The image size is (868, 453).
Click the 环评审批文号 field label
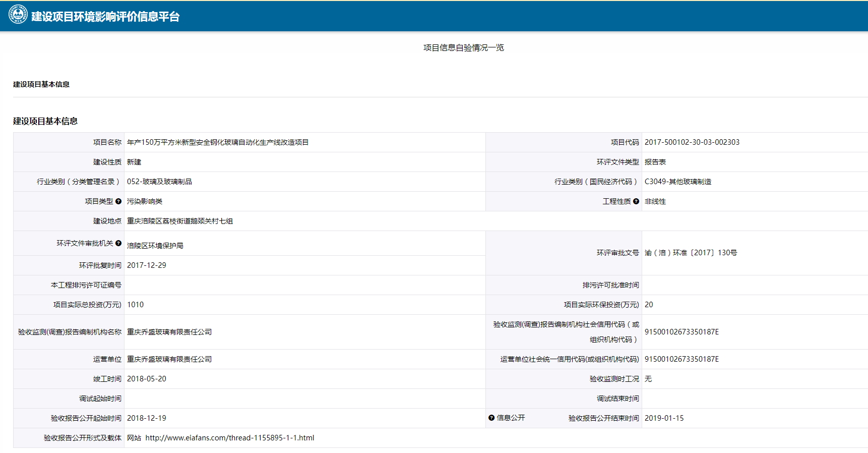point(618,253)
